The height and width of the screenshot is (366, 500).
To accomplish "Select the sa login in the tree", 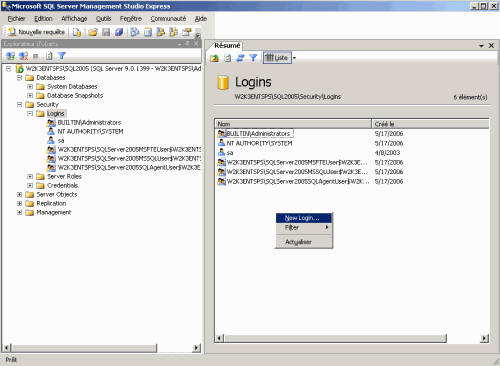I will point(61,141).
